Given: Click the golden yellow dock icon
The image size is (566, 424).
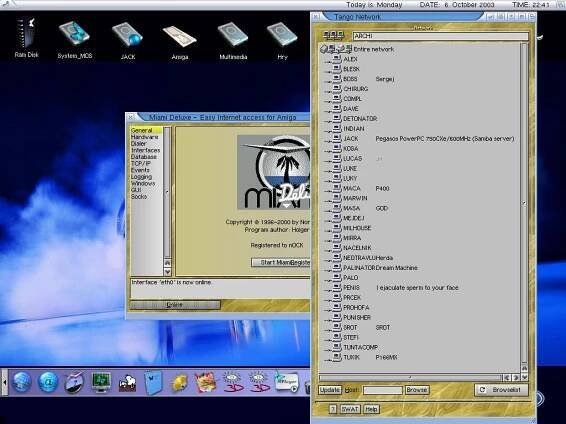Looking at the screenshot, I should (180, 383).
